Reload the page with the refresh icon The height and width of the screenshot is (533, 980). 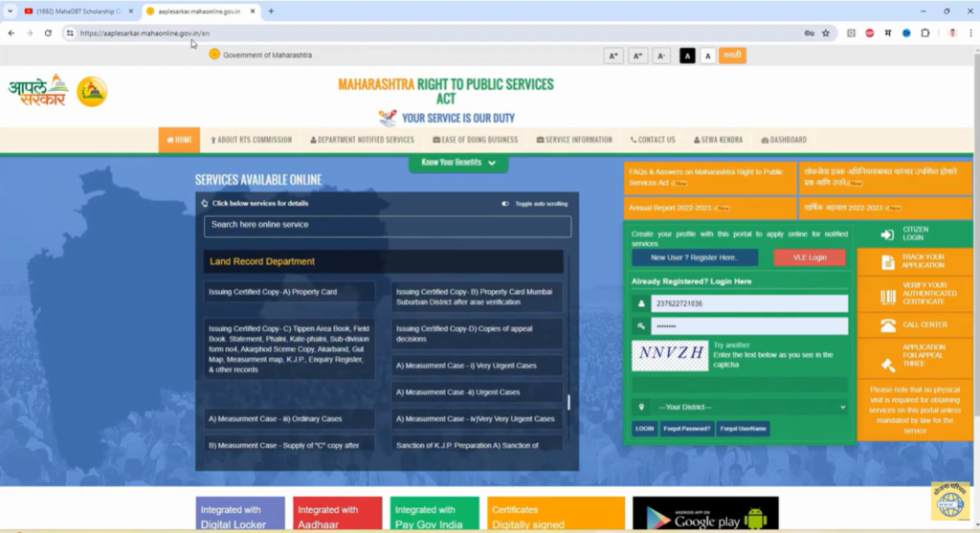pyautogui.click(x=48, y=33)
